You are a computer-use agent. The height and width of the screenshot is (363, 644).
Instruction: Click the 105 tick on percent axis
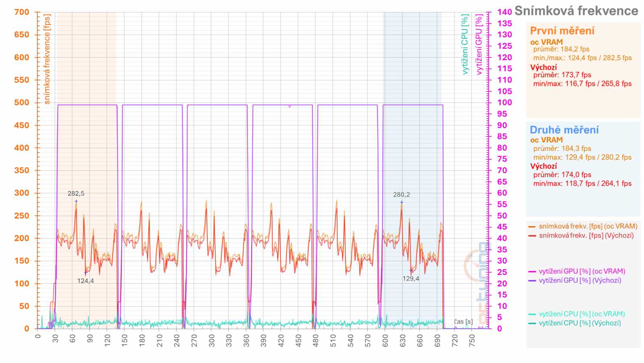click(x=504, y=91)
